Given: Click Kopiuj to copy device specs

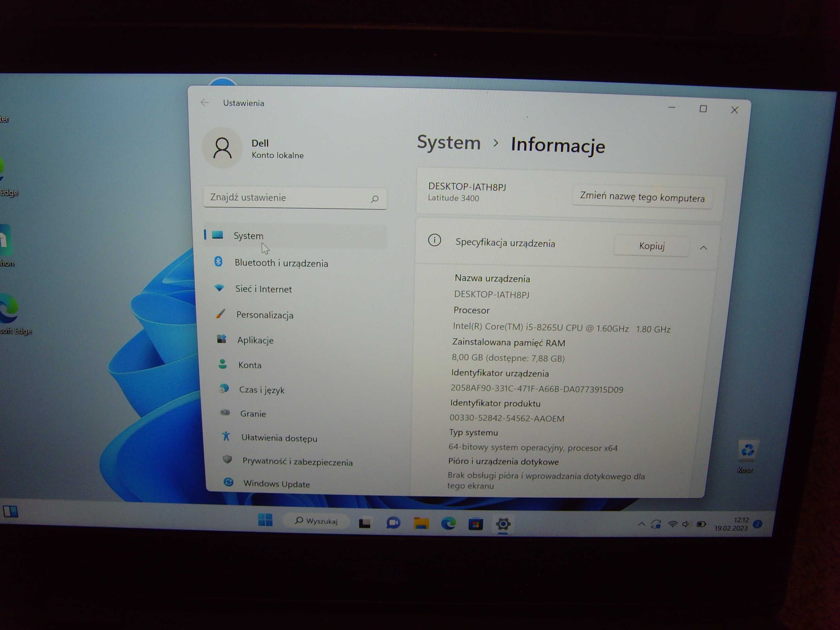Looking at the screenshot, I should click(x=652, y=246).
